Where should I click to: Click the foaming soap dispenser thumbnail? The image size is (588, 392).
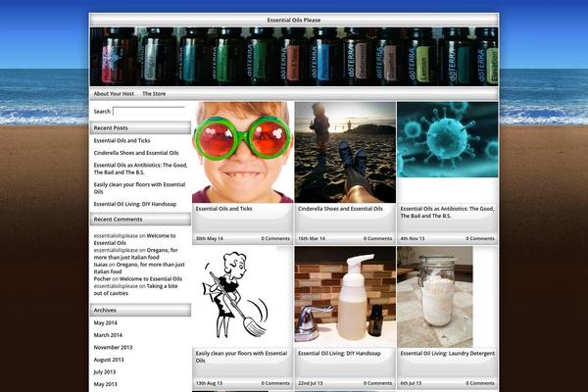pos(345,297)
